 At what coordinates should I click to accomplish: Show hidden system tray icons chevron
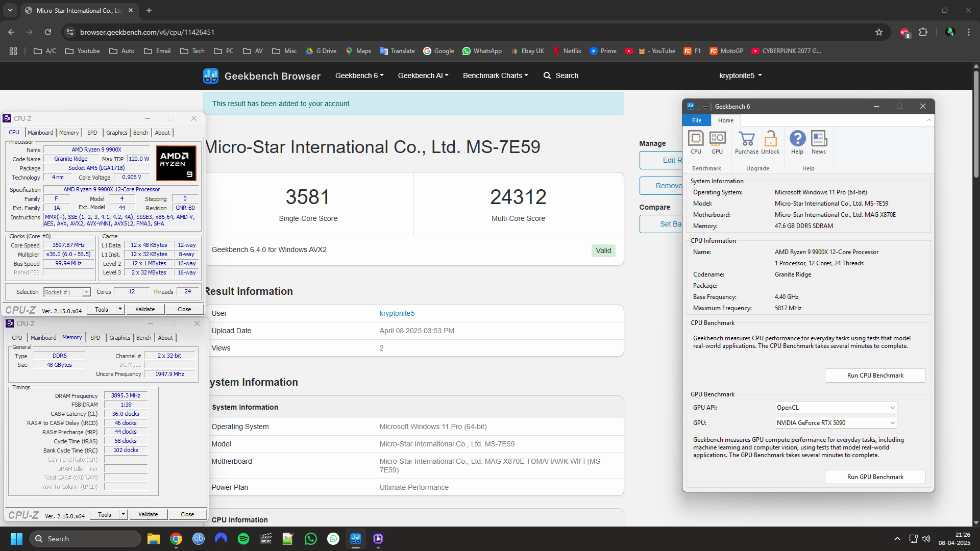[x=897, y=539]
